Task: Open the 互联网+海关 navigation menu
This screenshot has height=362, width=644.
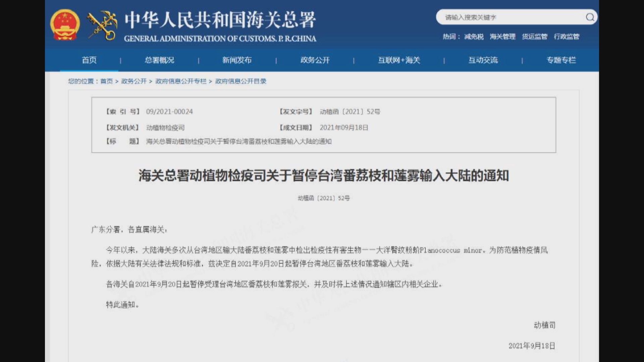Action: point(398,60)
